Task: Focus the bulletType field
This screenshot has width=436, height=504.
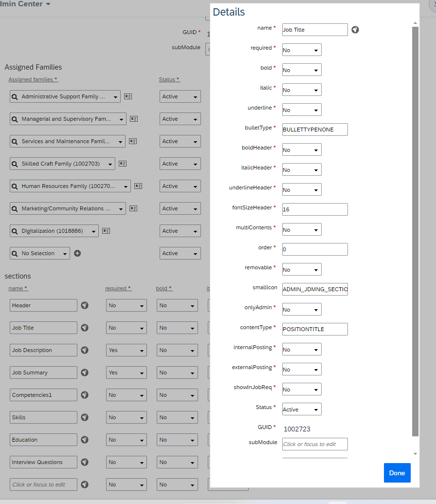Action: (315, 130)
